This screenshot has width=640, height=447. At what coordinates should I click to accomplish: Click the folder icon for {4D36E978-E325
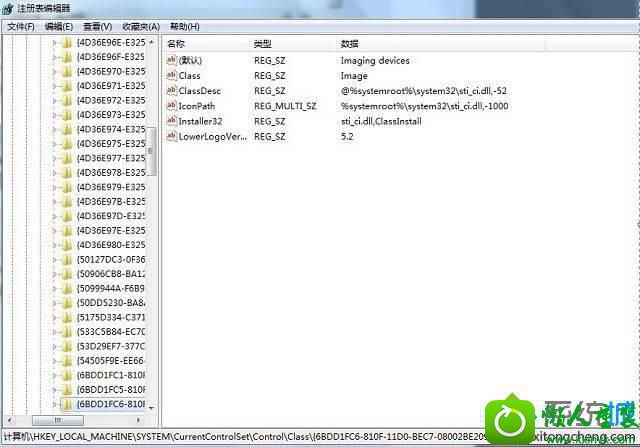pyautogui.click(x=67, y=173)
